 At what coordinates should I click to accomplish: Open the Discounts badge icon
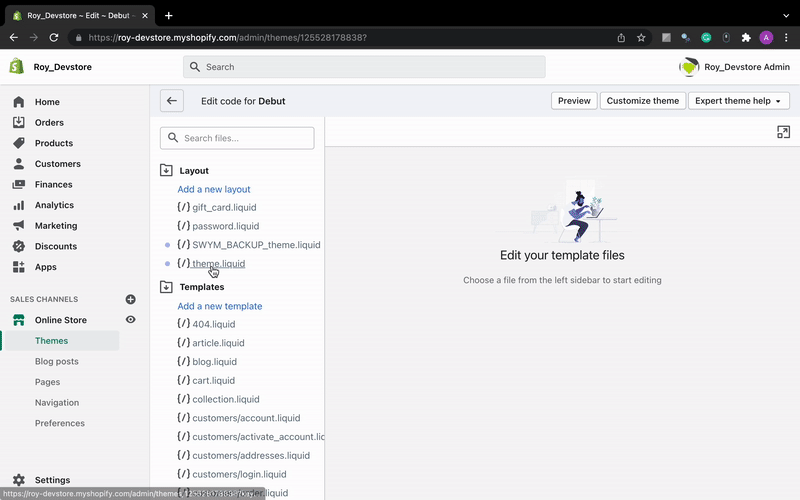(19, 246)
